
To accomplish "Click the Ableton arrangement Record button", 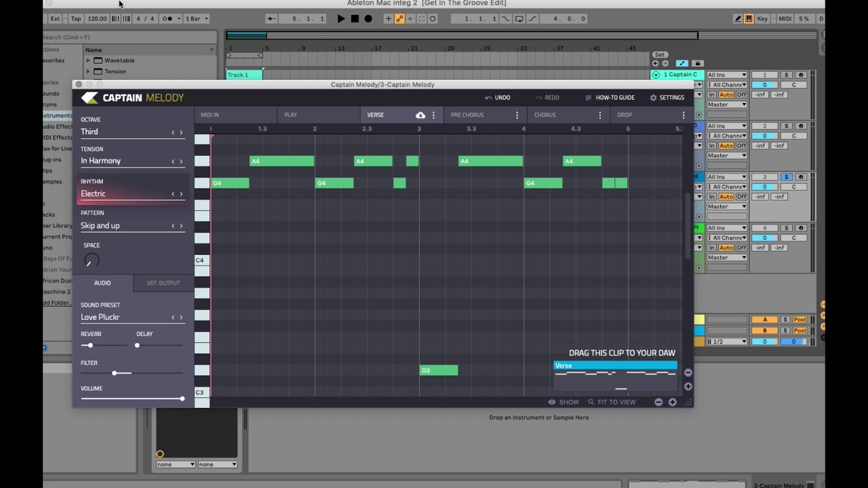I will point(368,18).
